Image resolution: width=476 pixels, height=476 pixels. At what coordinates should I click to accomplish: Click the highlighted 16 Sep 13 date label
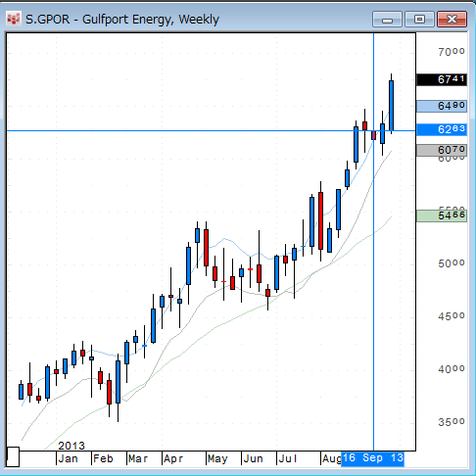[x=372, y=458]
